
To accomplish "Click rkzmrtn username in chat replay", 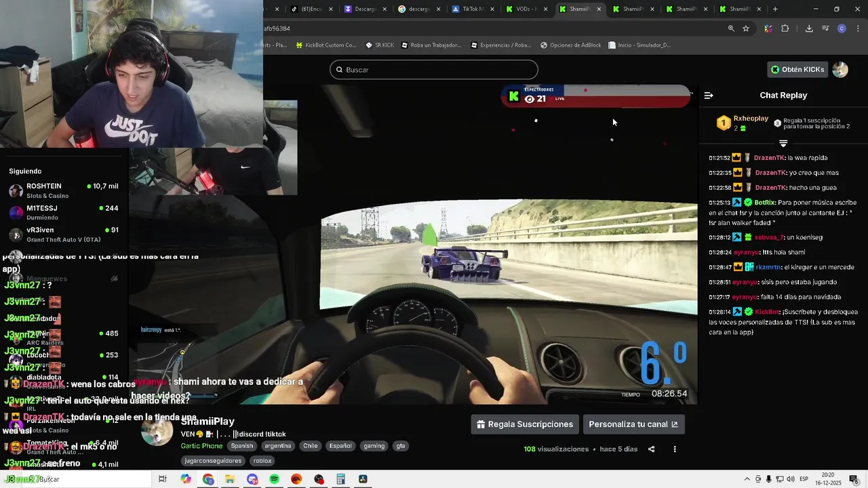I will (768, 267).
